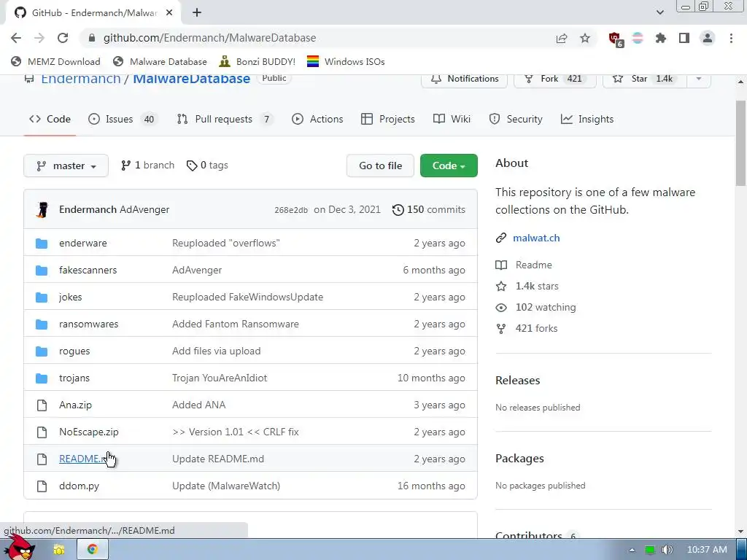
Task: Expand the Star lists dropdown arrow
Action: click(x=699, y=80)
